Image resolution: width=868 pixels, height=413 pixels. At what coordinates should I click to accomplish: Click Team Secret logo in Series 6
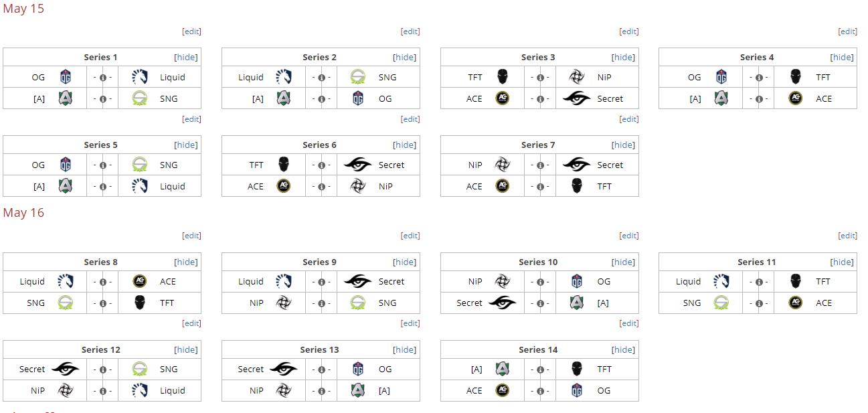click(357, 165)
